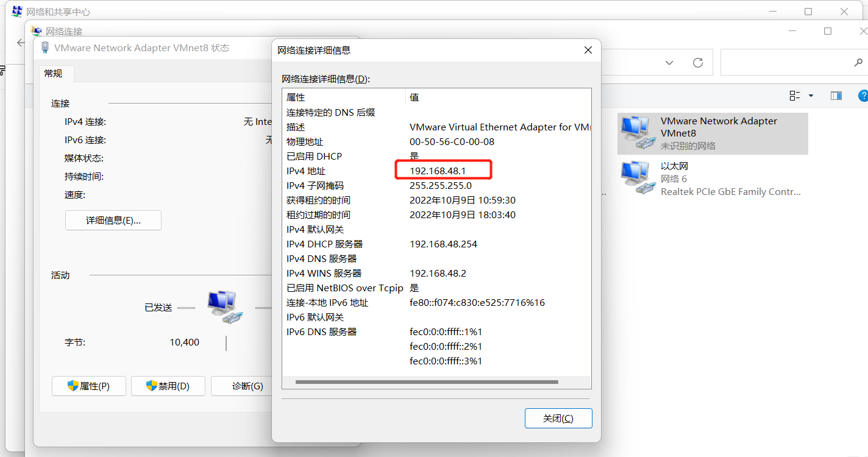Expand the view options dropdown arrow
This screenshot has width=868, height=457.
click(x=811, y=96)
